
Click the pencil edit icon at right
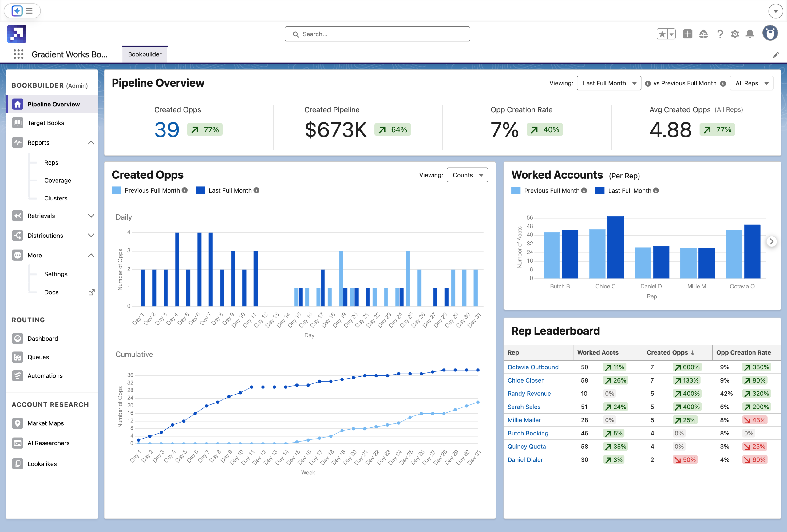(x=776, y=55)
